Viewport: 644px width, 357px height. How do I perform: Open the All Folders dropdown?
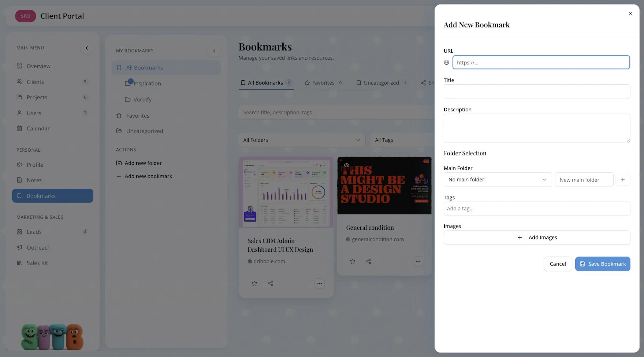click(302, 140)
